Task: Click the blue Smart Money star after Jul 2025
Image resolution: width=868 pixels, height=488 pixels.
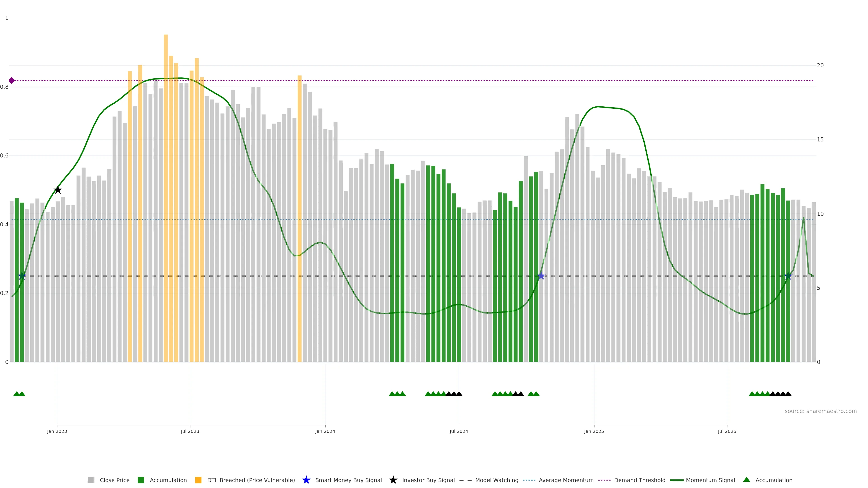Action: 788,276
